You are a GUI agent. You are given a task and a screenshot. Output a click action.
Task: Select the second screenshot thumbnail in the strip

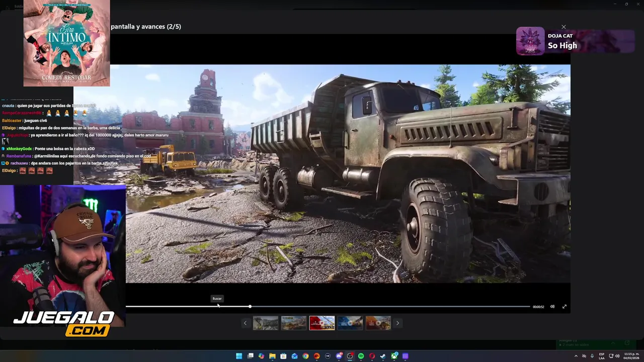tap(294, 323)
